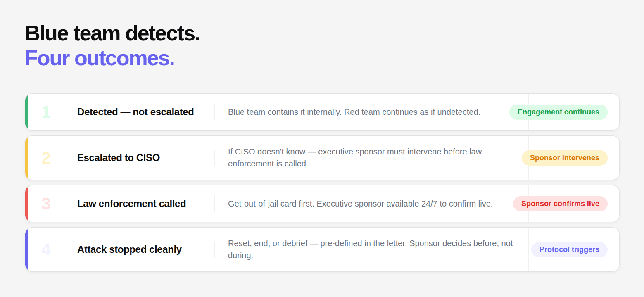Click the faded number 3 indicator

46,204
